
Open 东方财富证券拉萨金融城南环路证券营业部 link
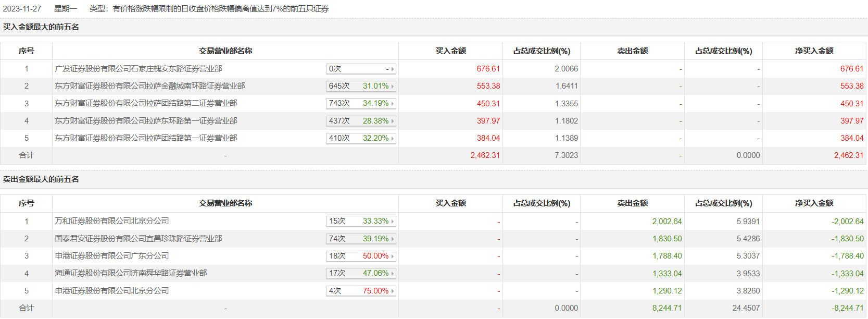coord(150,86)
